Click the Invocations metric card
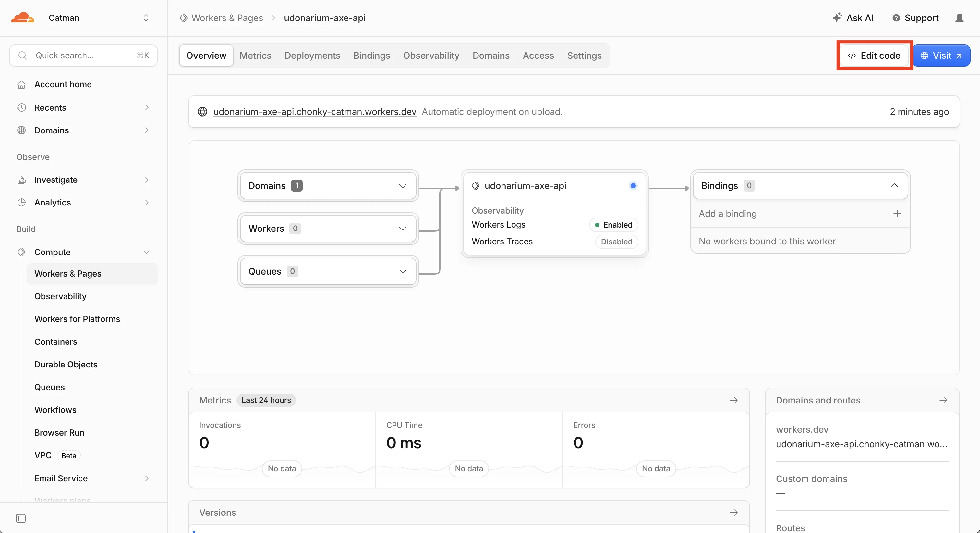 tap(282, 450)
